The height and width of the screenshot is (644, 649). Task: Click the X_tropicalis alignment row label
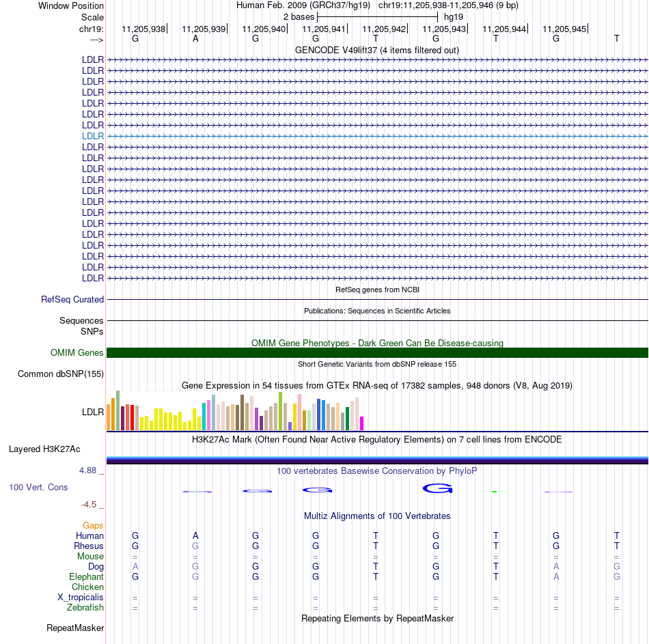pos(81,598)
